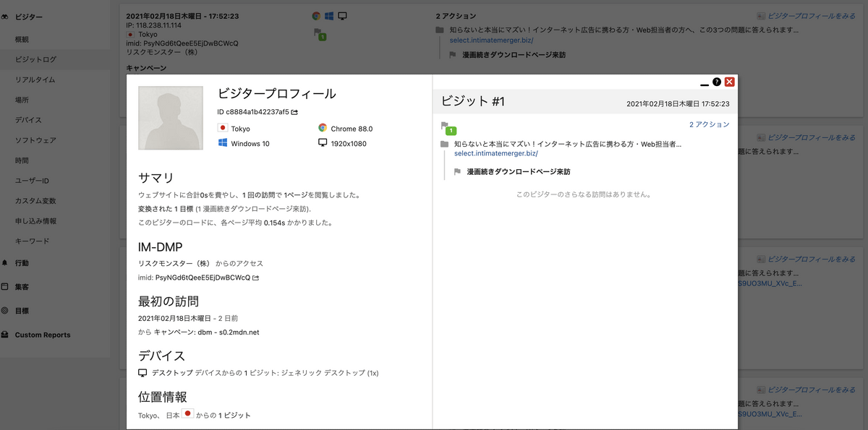Open the ビジットログ menu item
The image size is (868, 430).
35,59
